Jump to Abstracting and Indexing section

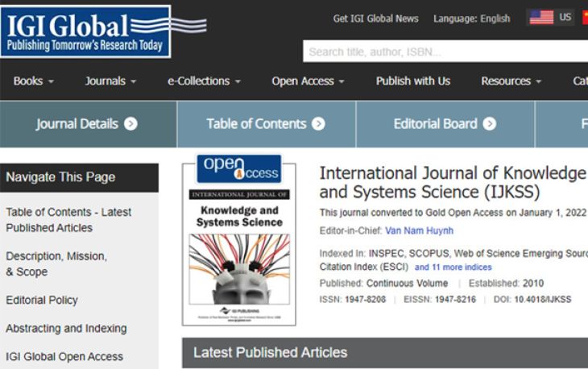coord(66,328)
